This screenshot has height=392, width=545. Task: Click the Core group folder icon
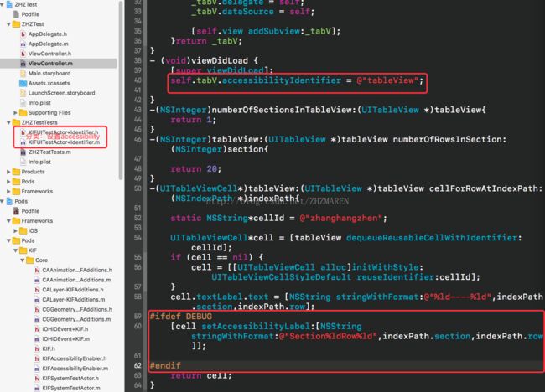click(x=30, y=260)
